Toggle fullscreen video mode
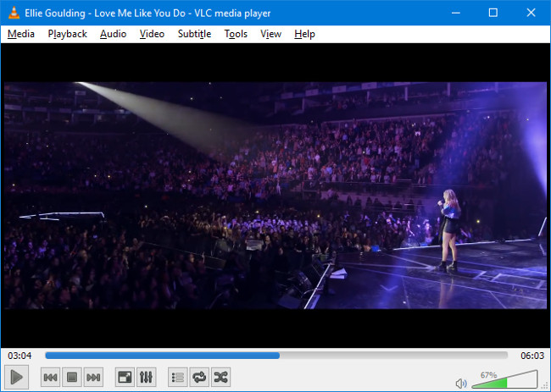The width and height of the screenshot is (551, 392). [124, 377]
